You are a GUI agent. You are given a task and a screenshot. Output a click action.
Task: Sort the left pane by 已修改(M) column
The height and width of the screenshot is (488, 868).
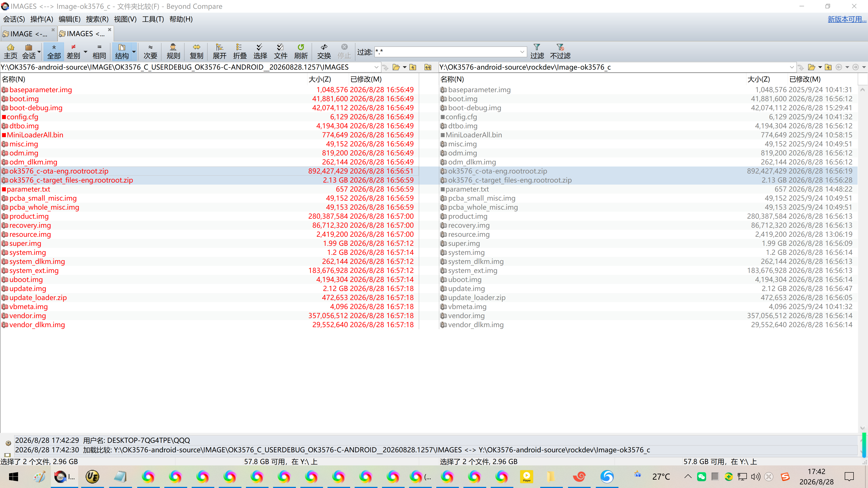coord(366,79)
